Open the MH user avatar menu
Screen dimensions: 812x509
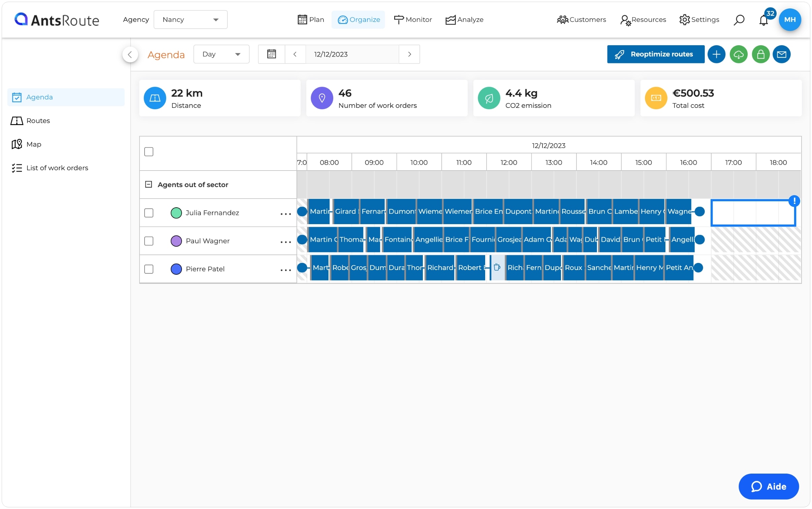tap(789, 20)
